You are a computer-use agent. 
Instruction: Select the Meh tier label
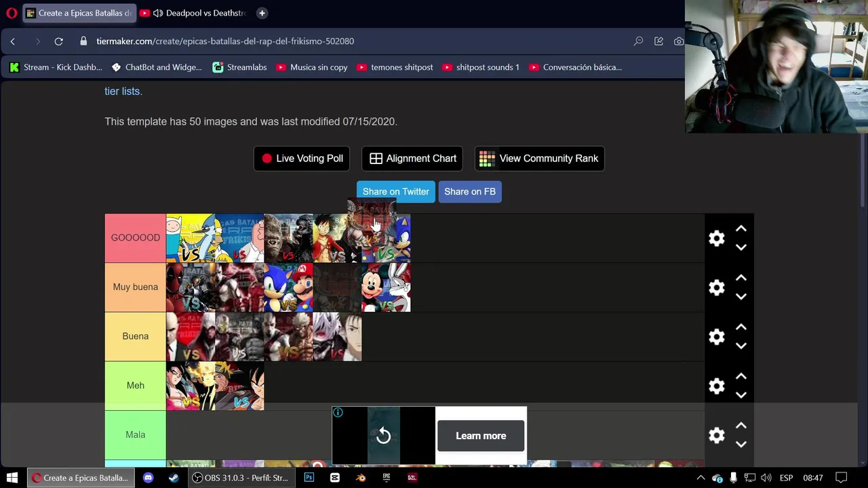[135, 386]
